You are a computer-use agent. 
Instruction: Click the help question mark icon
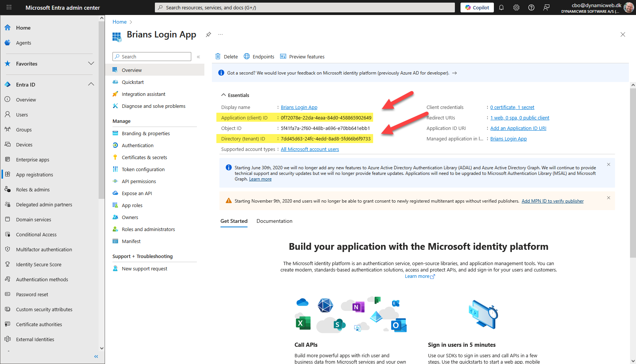[531, 7]
